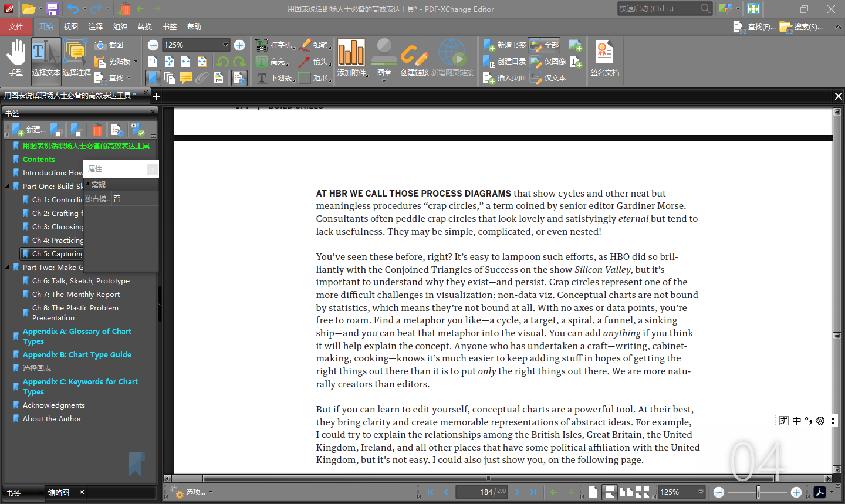Click Build TOC (创建目录) button
This screenshot has width=845, height=504.
(x=505, y=62)
